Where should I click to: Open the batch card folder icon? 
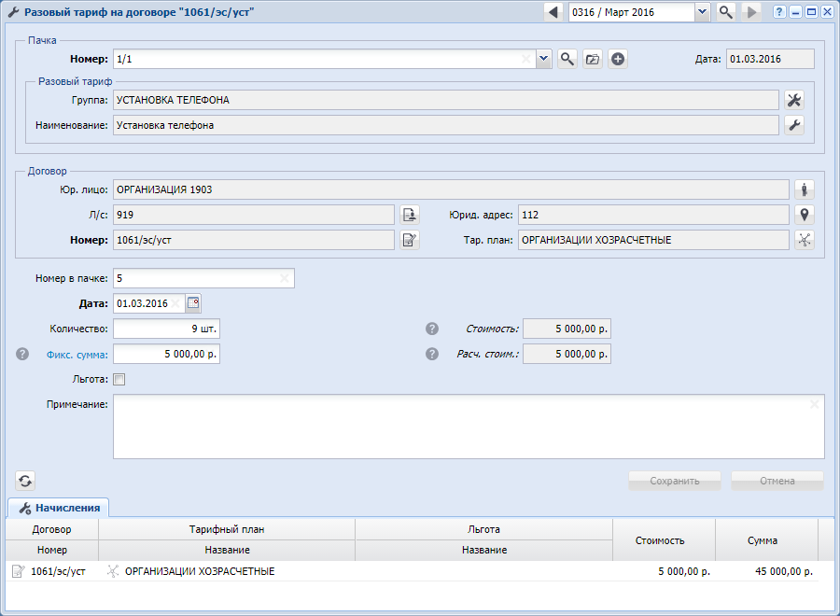(593, 59)
